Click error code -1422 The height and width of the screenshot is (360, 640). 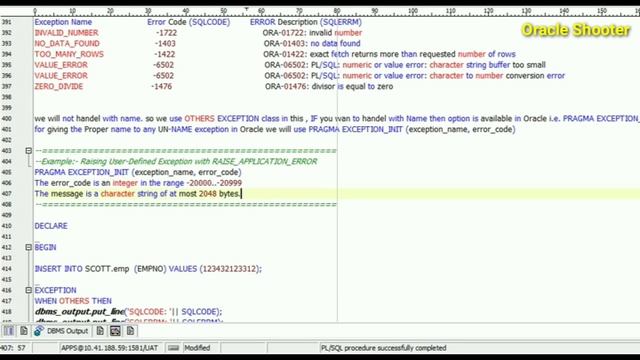pyautogui.click(x=164, y=54)
